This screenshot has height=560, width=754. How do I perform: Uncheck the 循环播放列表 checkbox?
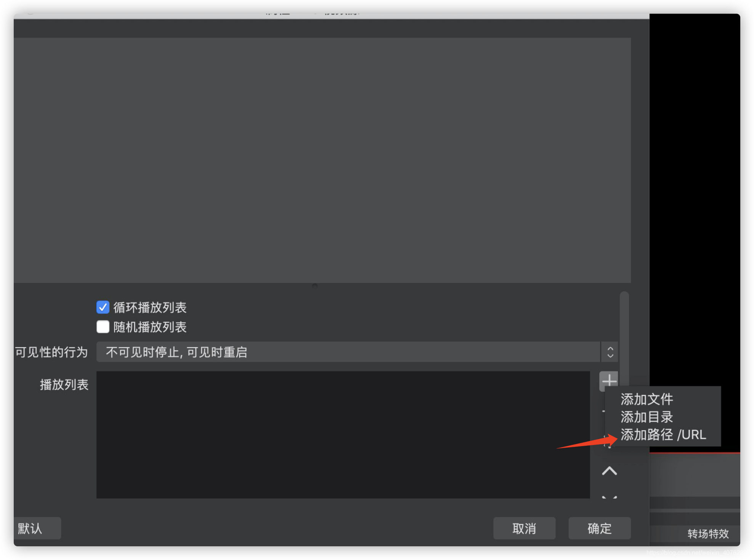[103, 307]
